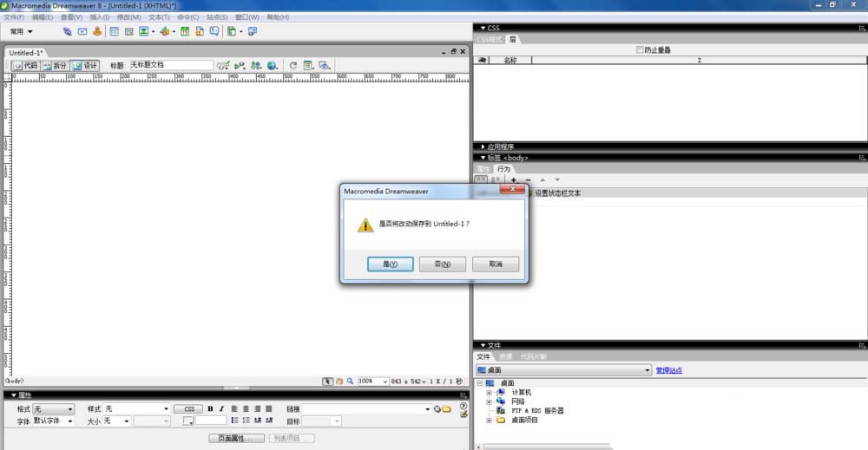Click the 管理站点 link
This screenshot has width=868, height=450.
pyautogui.click(x=668, y=370)
